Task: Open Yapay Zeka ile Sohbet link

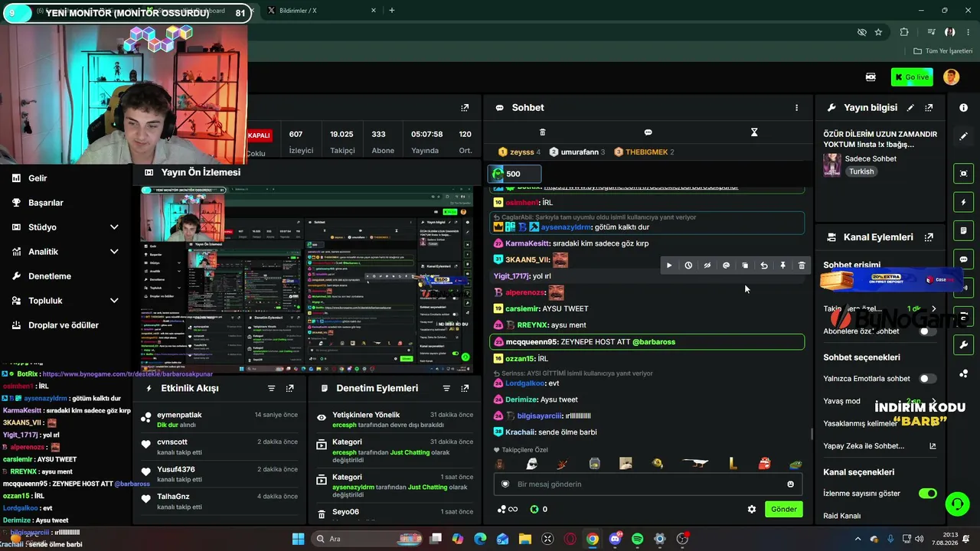Action: tap(880, 446)
